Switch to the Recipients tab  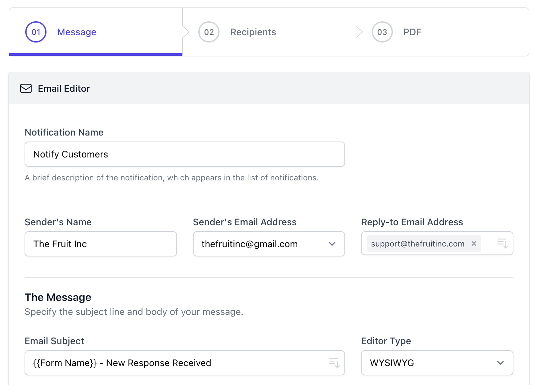pyautogui.click(x=253, y=32)
